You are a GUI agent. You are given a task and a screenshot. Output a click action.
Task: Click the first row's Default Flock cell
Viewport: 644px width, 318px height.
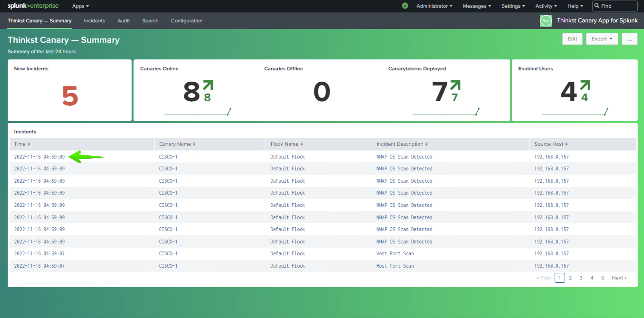pyautogui.click(x=288, y=157)
